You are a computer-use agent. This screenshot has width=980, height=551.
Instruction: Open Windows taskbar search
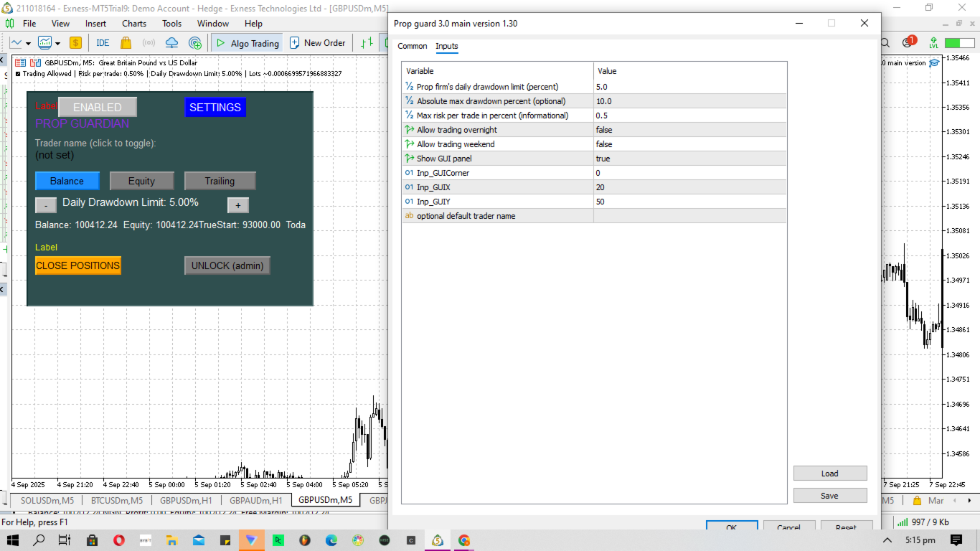(x=39, y=540)
